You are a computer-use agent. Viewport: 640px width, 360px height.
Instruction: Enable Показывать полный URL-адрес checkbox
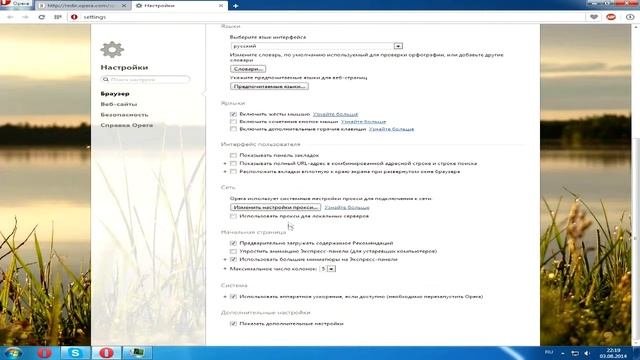coord(233,164)
